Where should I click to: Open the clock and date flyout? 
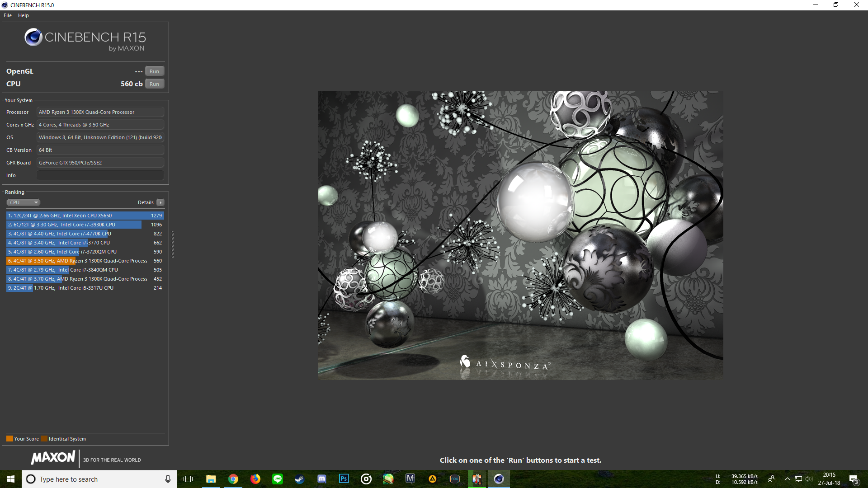tap(829, 479)
